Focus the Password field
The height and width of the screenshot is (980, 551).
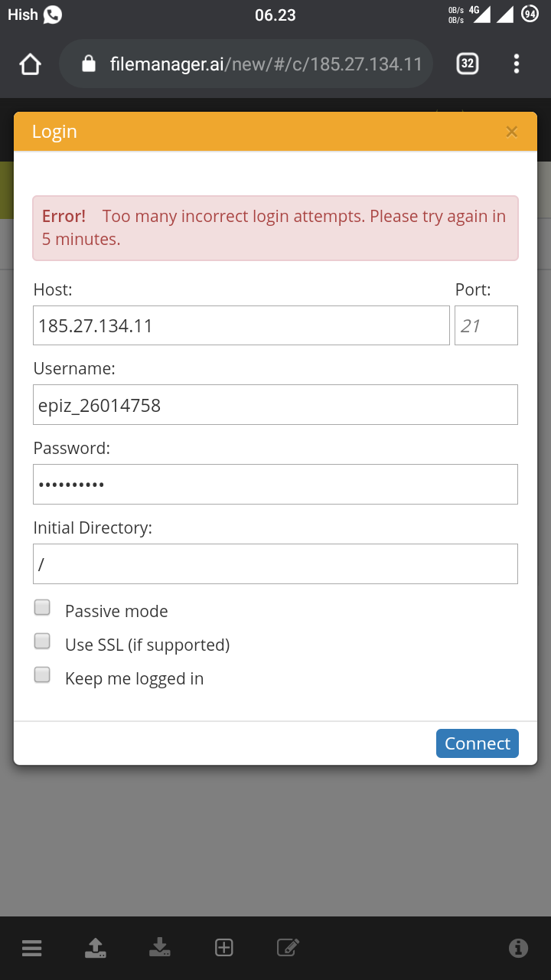[275, 485]
